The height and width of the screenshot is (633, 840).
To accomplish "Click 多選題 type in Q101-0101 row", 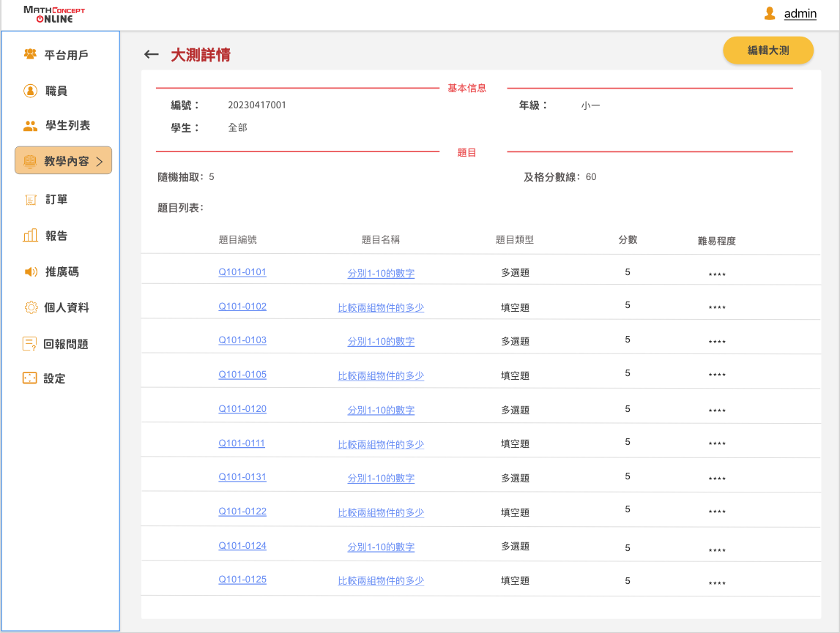I will tap(516, 272).
